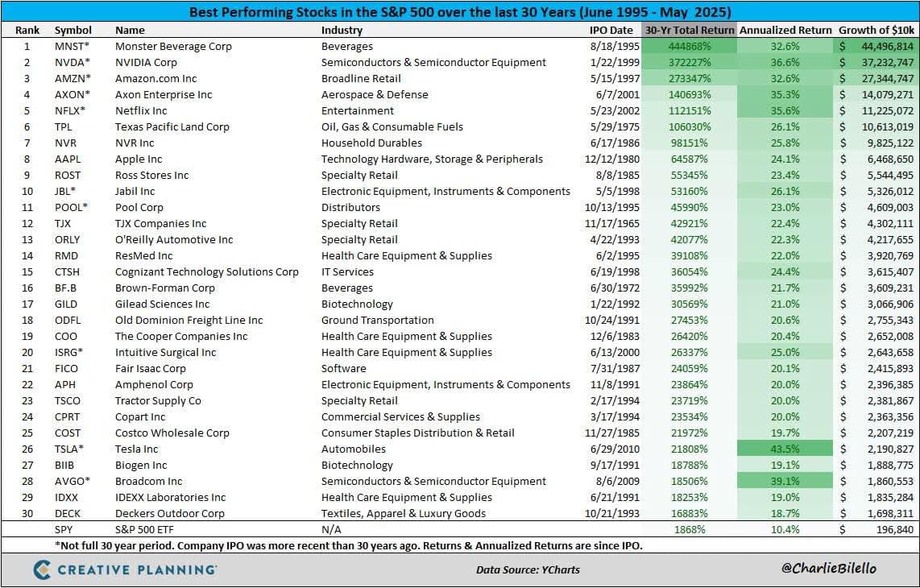Select the Tractor Supply Co name

pyautogui.click(x=158, y=401)
